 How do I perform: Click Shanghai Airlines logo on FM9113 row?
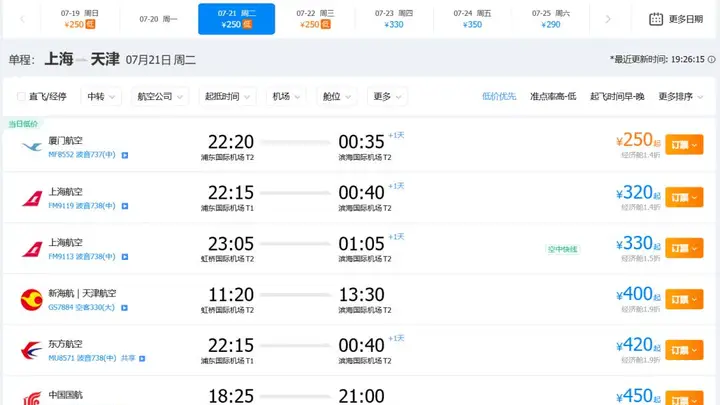point(32,249)
